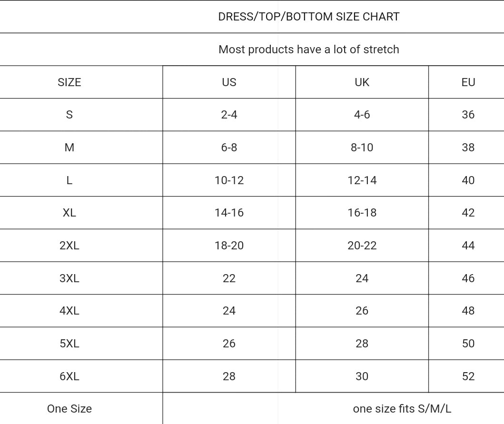This screenshot has height=424, width=504.
Task: Click the DRESS/TOP/BOTTOM SIZE CHART title
Action: pos(308,17)
